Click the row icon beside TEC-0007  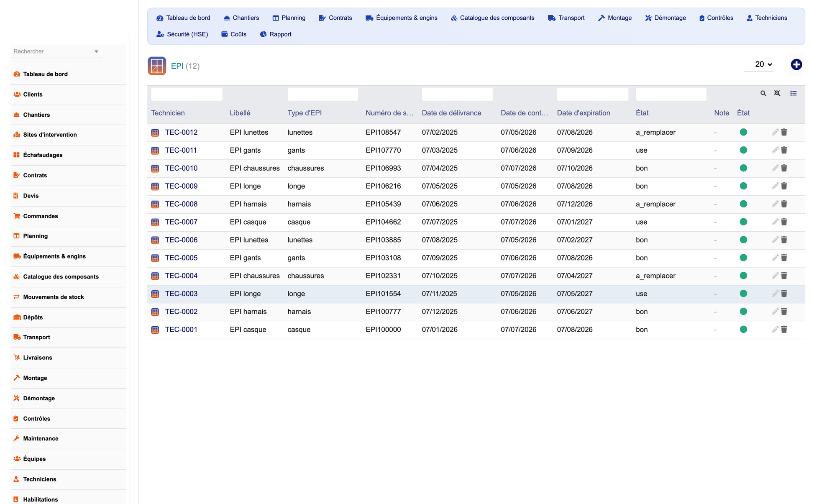pyautogui.click(x=155, y=223)
